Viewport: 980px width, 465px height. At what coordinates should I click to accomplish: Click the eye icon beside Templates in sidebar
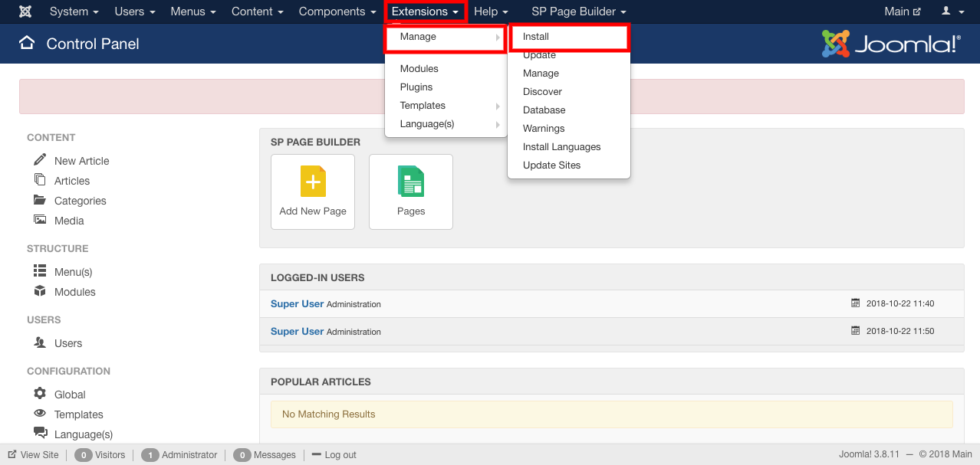(x=40, y=414)
